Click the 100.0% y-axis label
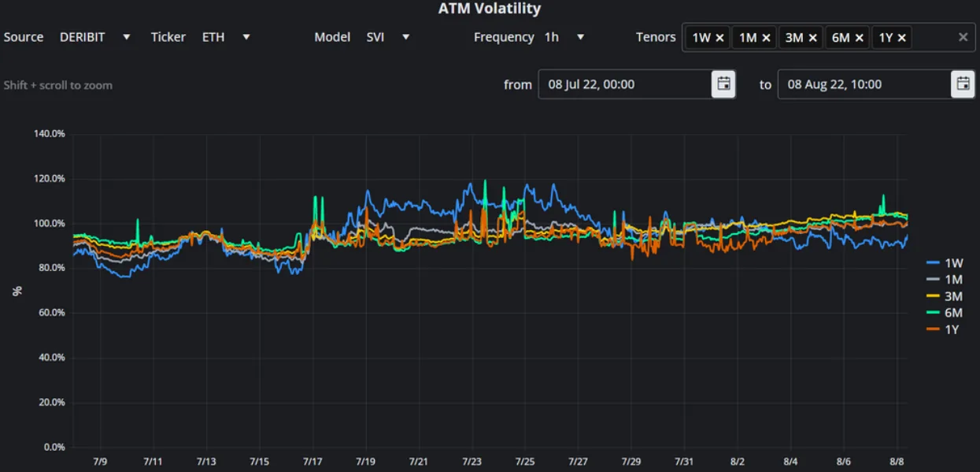The height and width of the screenshot is (472, 980). coord(50,224)
